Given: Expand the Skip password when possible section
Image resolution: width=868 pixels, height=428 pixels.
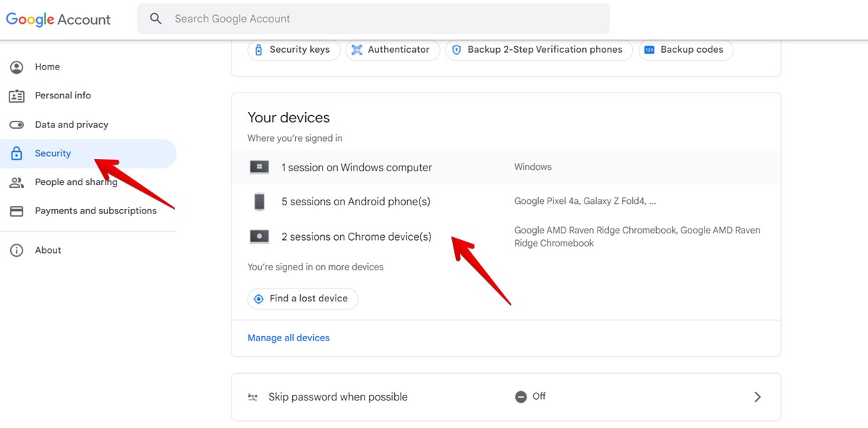Looking at the screenshot, I should (757, 396).
